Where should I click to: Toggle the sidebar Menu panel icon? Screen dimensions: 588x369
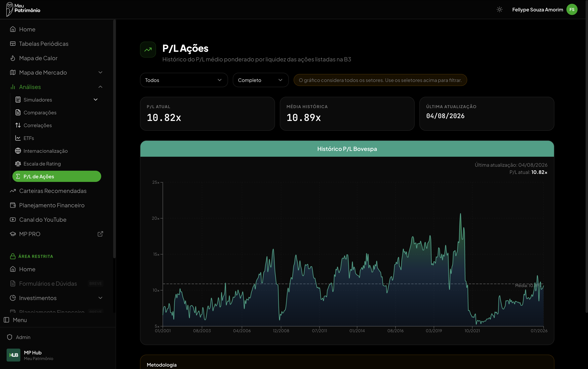(x=7, y=320)
